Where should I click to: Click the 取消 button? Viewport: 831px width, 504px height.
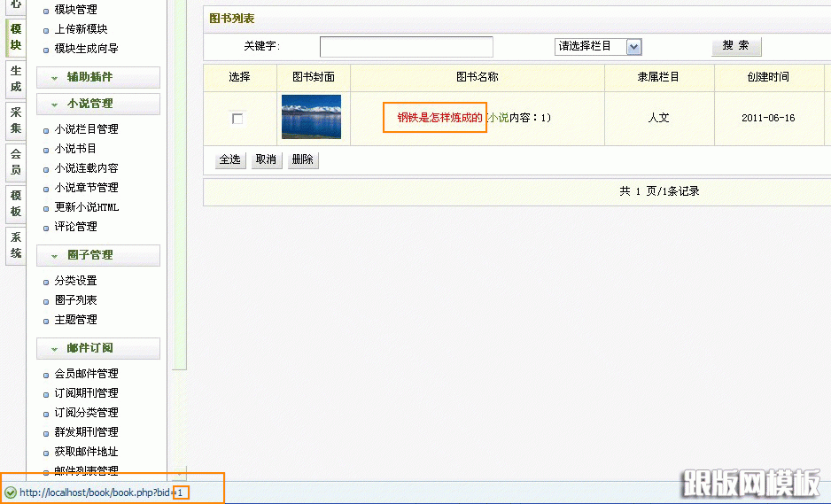(266, 160)
